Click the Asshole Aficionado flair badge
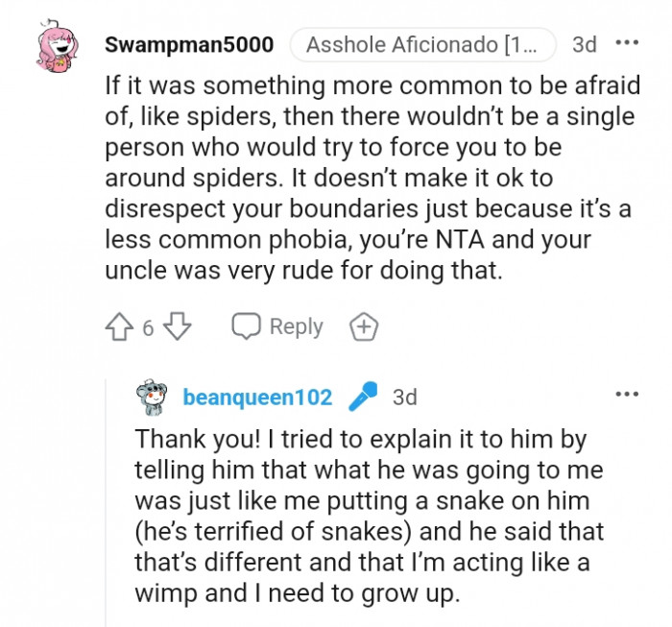Screen dimensions: 672x627 tap(422, 44)
